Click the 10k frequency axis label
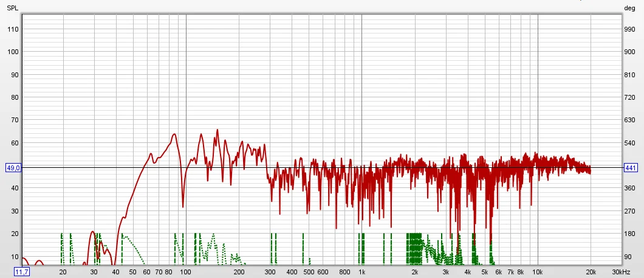 [x=538, y=272]
